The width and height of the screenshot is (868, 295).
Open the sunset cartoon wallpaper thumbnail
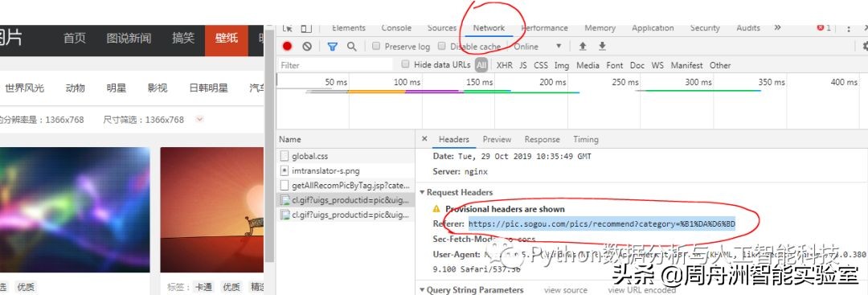(212, 210)
